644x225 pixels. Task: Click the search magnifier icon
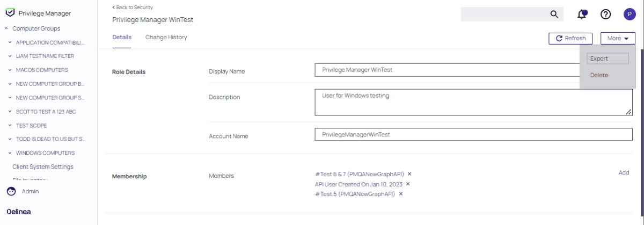pos(554,14)
